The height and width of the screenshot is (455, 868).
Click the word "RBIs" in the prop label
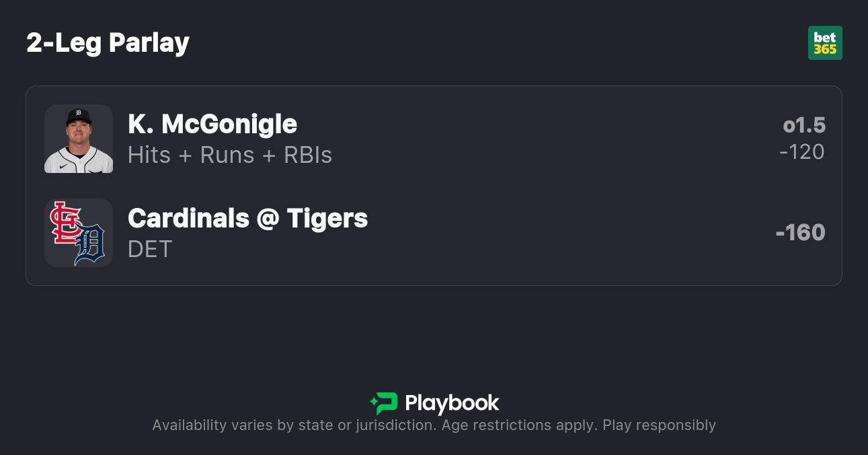coord(308,155)
